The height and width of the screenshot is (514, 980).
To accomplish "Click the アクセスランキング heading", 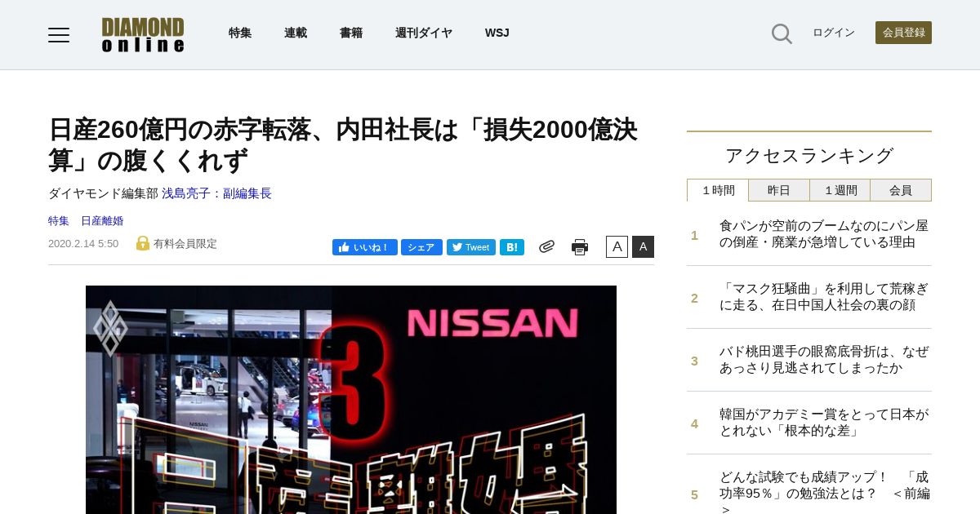I will point(809,155).
